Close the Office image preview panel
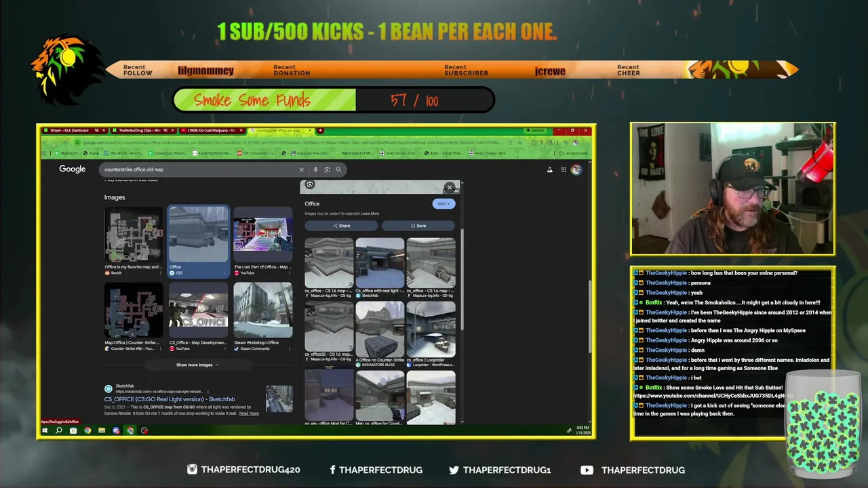Screen dimensions: 868x488 click(x=449, y=188)
